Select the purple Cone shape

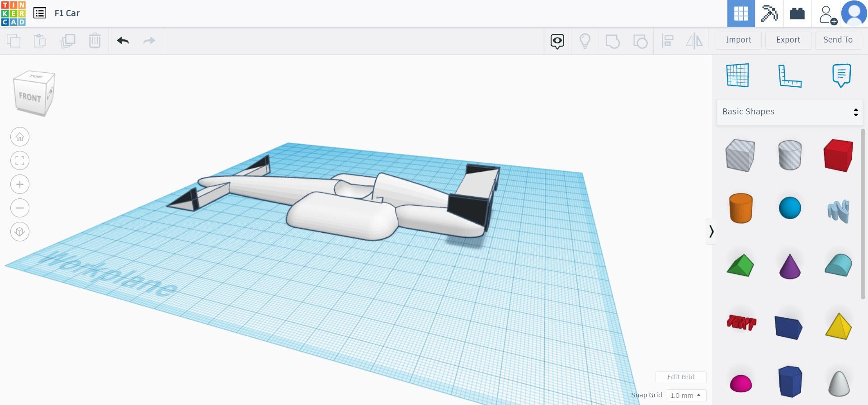coord(790,266)
